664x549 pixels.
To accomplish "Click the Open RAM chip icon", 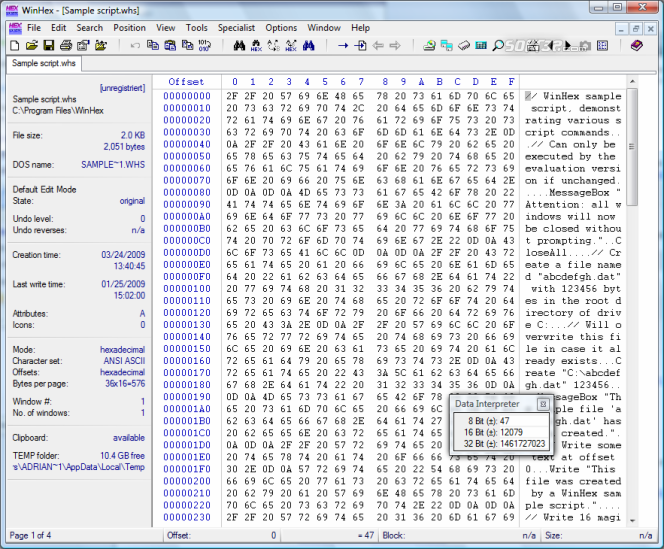I will click(x=464, y=45).
